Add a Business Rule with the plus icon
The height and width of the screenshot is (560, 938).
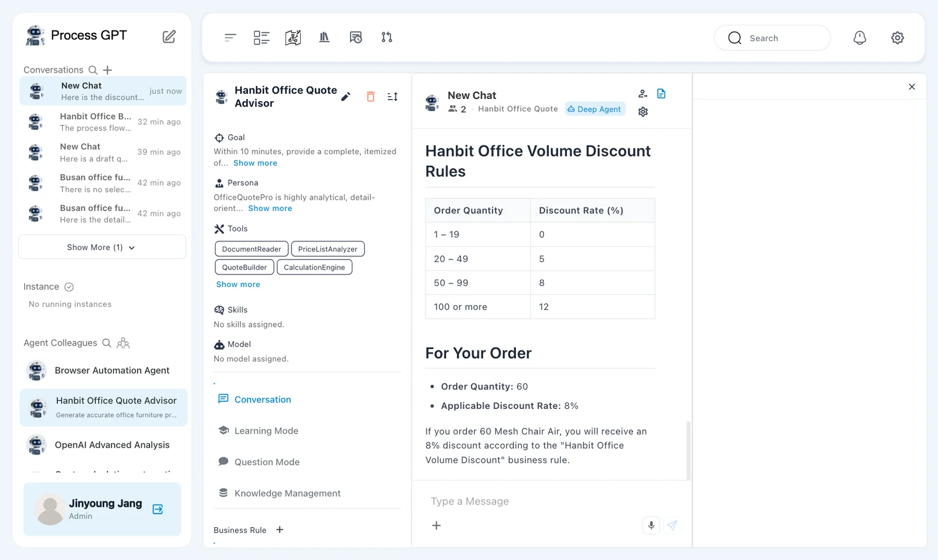280,530
